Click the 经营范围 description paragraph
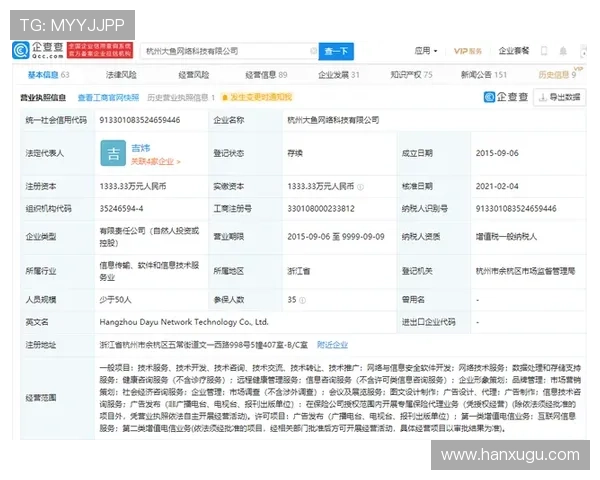Viewport: 600px width, 480px height. click(340, 398)
